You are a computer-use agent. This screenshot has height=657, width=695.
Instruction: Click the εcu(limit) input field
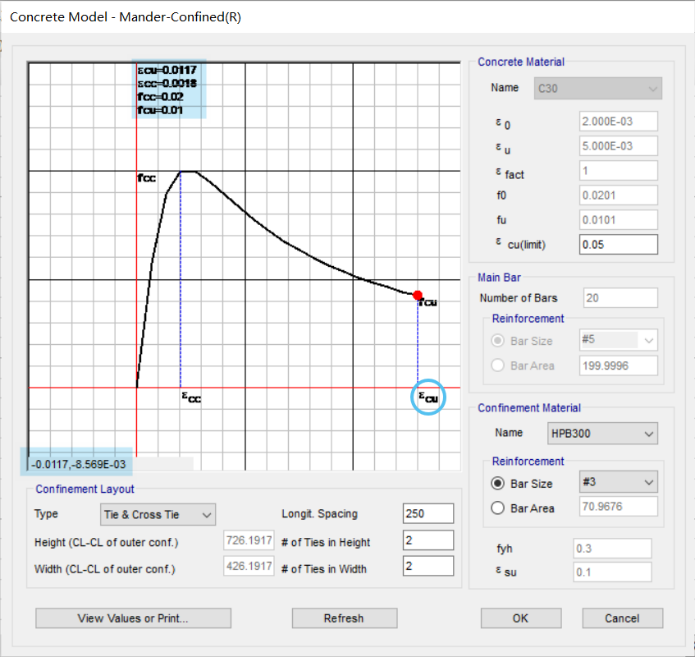coord(617,244)
